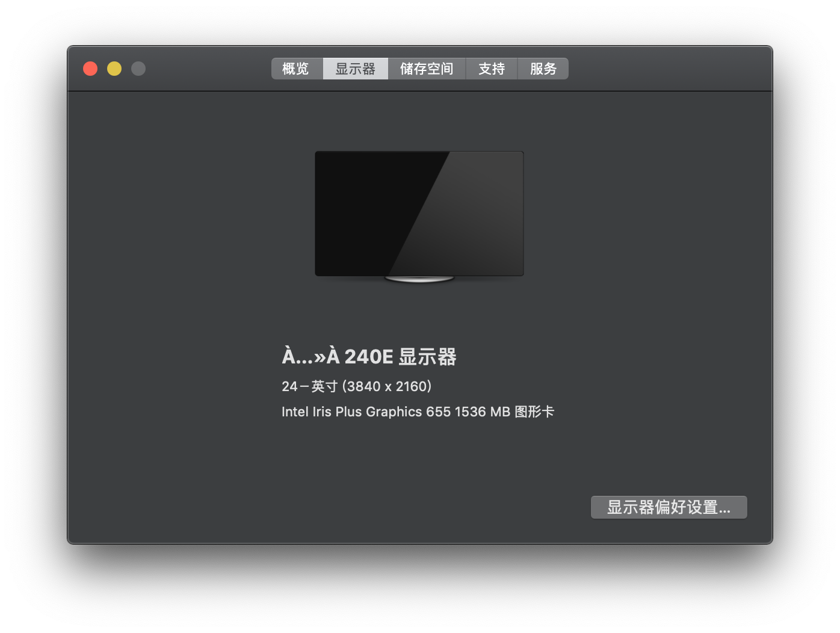Close the window with red button
The width and height of the screenshot is (840, 633).
coord(90,69)
